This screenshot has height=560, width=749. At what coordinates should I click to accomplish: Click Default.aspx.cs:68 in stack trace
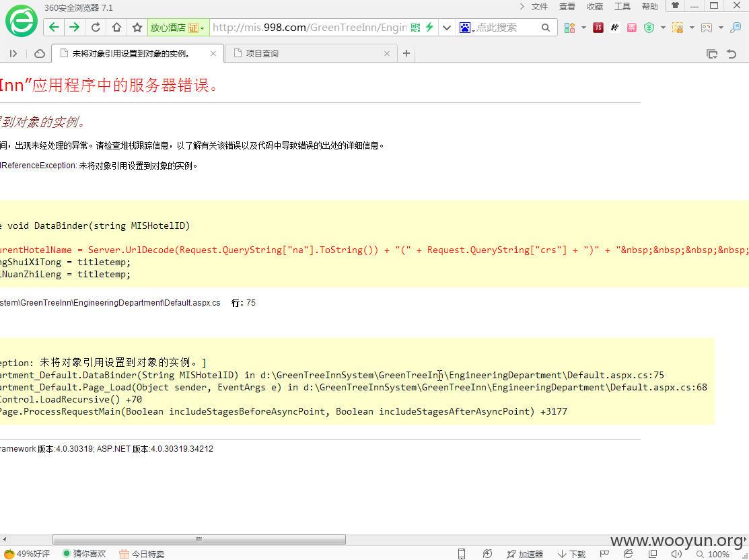659,387
